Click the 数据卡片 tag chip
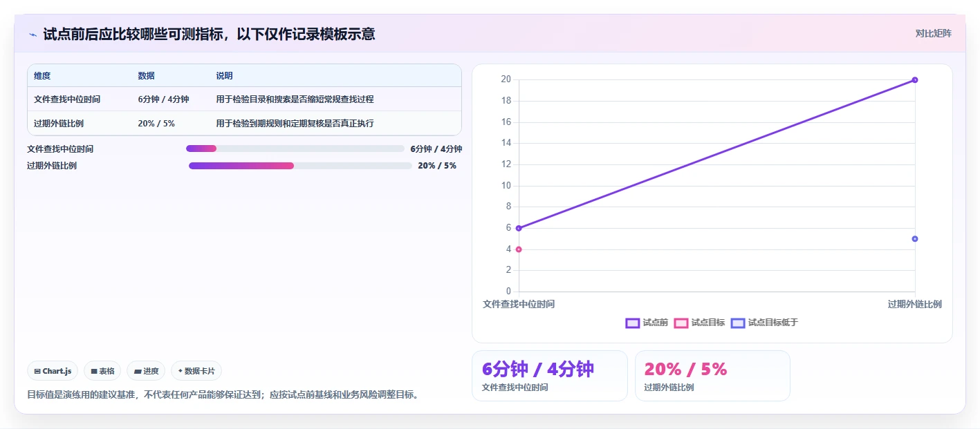Screen dimensions: 980x429 coord(196,371)
